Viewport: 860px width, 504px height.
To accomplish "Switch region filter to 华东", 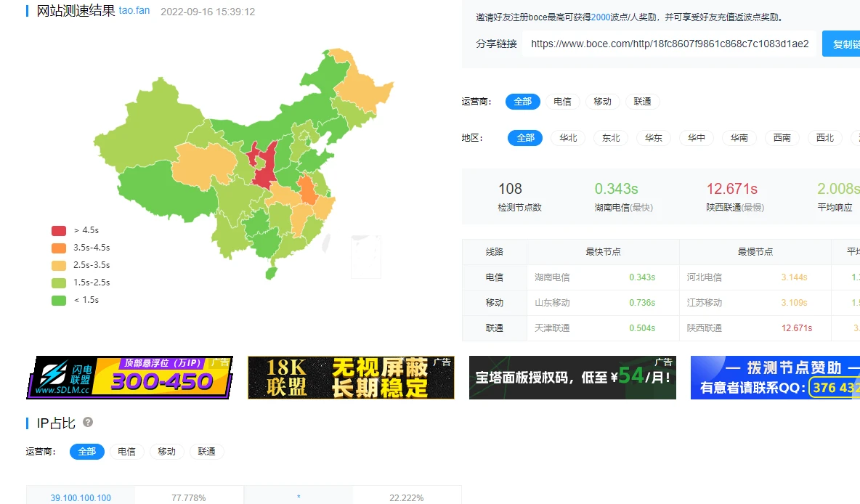I will point(654,138).
